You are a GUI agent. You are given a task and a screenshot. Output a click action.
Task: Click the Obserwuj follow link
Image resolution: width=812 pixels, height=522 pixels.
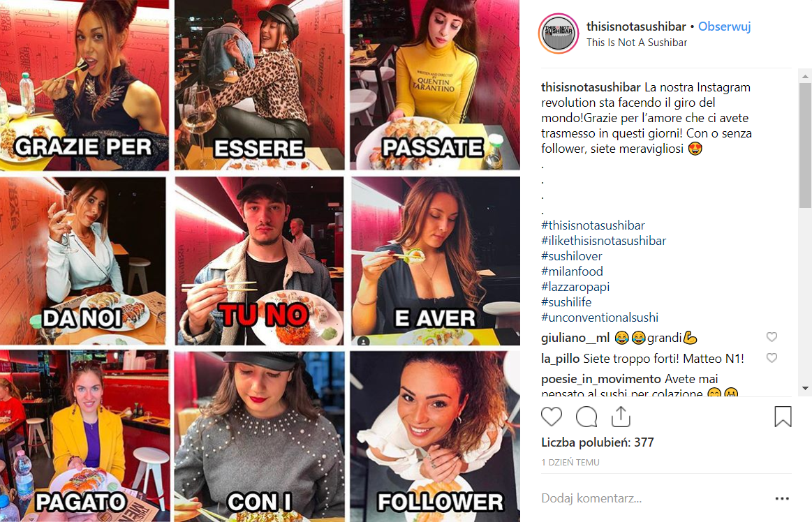[x=724, y=27]
